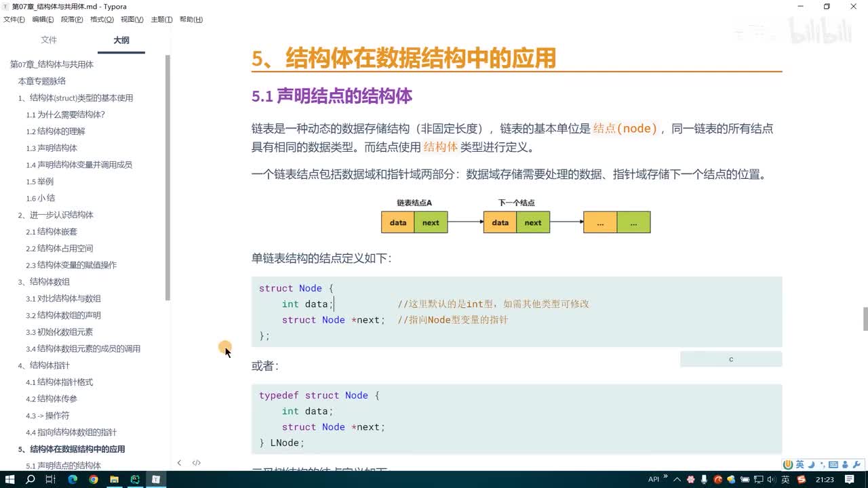
Task: Go to outline 1.3 声明结构体
Action: [52, 148]
